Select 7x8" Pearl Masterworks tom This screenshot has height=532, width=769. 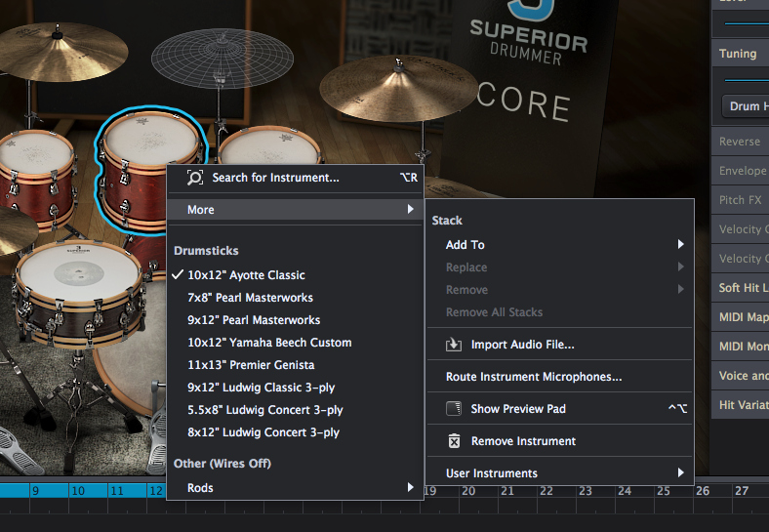tap(296, 298)
